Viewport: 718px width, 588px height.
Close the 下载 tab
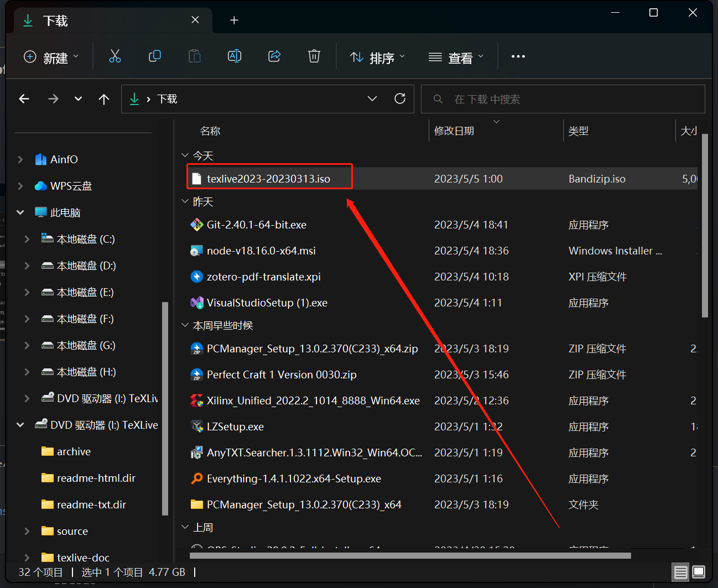tap(195, 20)
